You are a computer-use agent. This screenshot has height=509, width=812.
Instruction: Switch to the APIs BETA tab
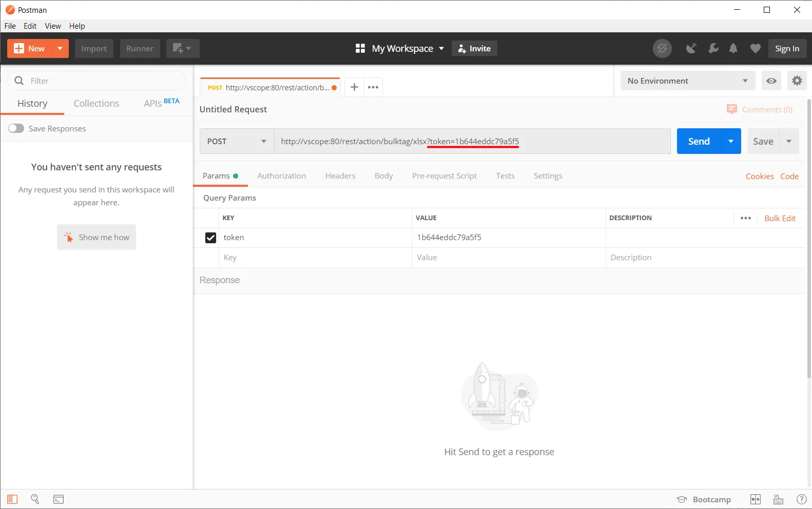[x=161, y=103]
